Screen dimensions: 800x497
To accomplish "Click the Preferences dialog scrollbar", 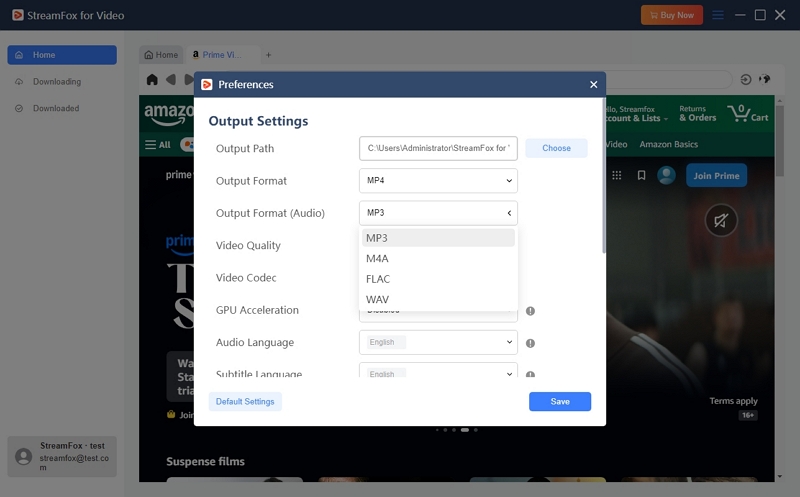I will pos(604,177).
